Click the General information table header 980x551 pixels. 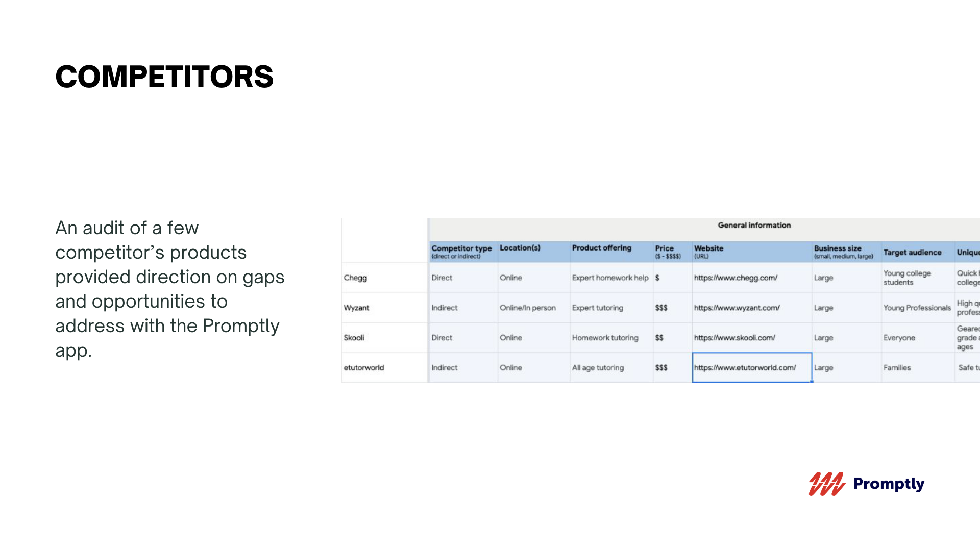click(x=754, y=226)
